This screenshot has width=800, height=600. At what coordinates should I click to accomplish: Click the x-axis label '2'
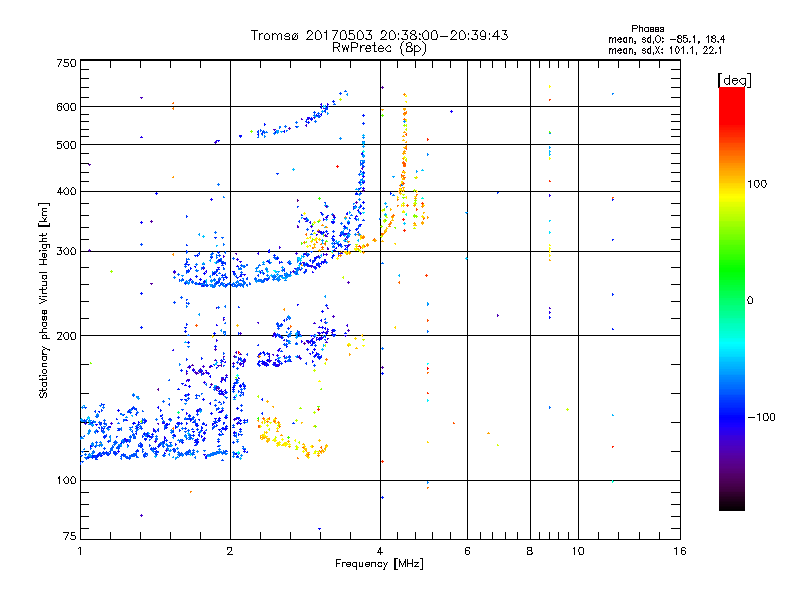tap(230, 551)
